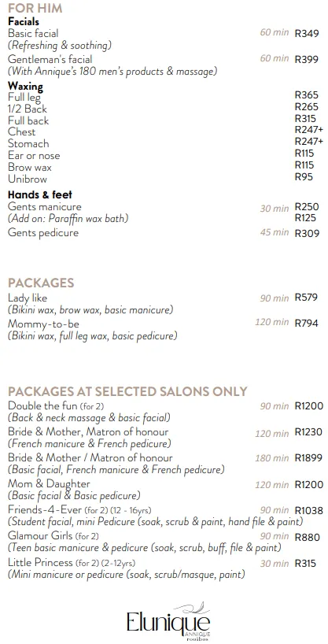The height and width of the screenshot is (644, 328).
Task: Click the Friends-4-Ever package entry
Action: 79,510
